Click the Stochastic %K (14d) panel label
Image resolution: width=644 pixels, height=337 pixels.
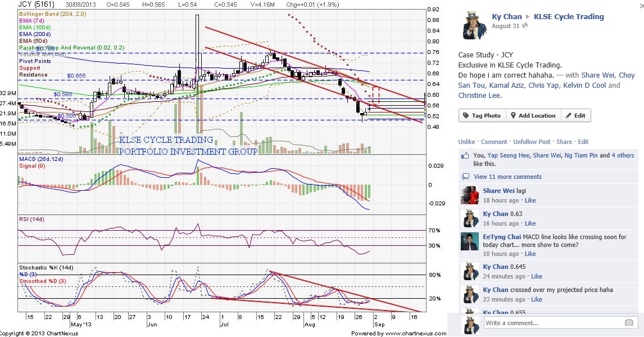(x=47, y=268)
